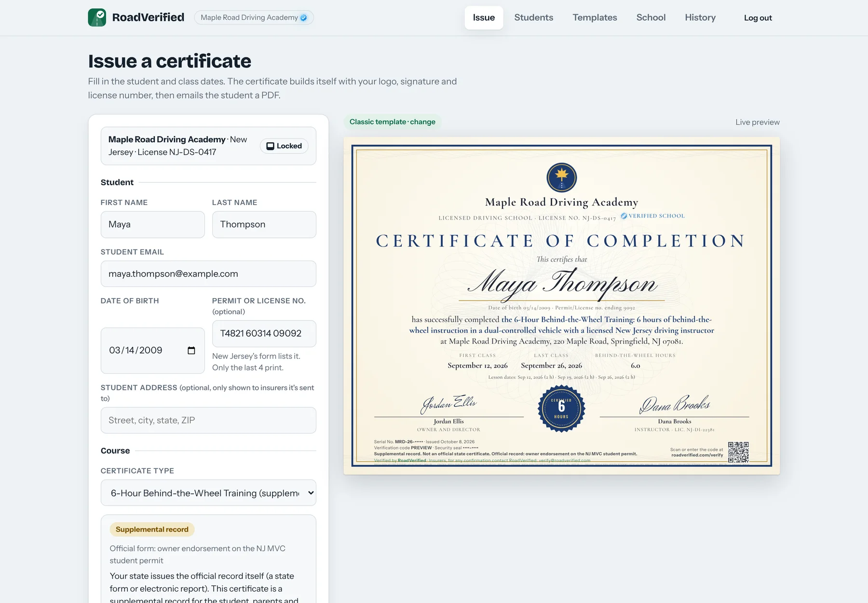Click the Locked school info card
The width and height of the screenshot is (868, 603).
coord(208,146)
